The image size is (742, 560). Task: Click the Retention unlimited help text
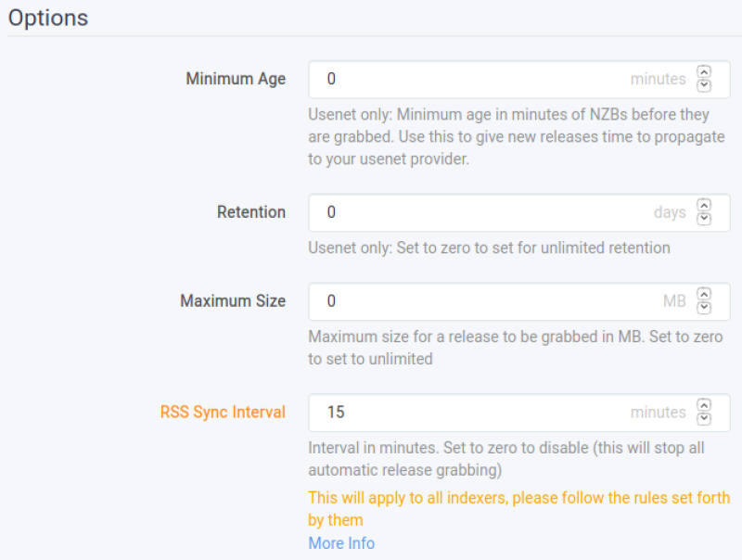click(489, 248)
